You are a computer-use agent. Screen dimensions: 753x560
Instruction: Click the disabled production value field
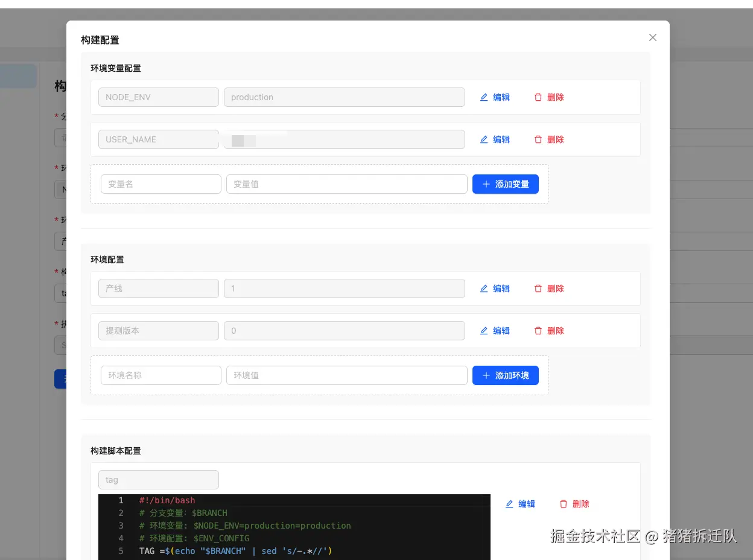345,97
